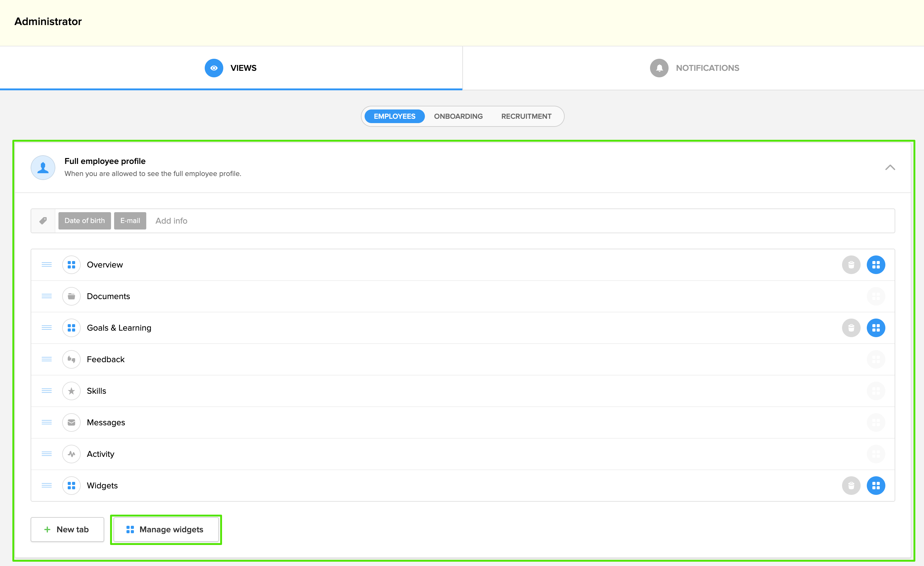Click the Documents folder icon
This screenshot has height=566, width=924.
pyautogui.click(x=71, y=296)
